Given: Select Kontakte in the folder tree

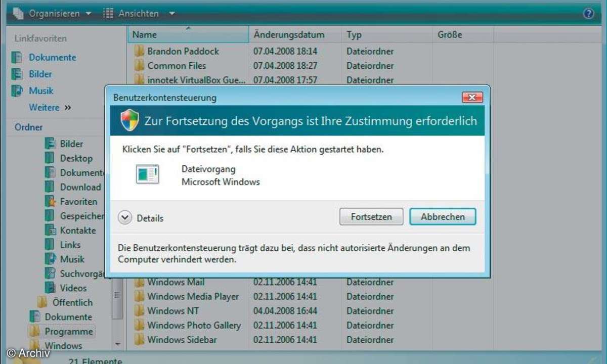Looking at the screenshot, I should [78, 230].
